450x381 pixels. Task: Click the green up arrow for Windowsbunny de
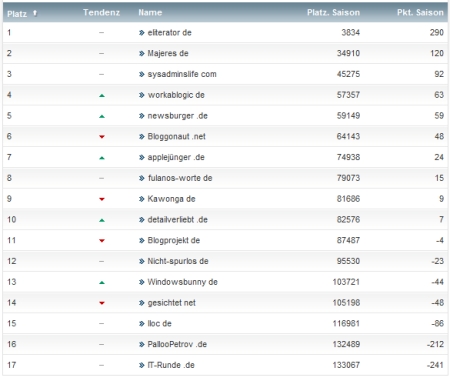pyautogui.click(x=102, y=283)
